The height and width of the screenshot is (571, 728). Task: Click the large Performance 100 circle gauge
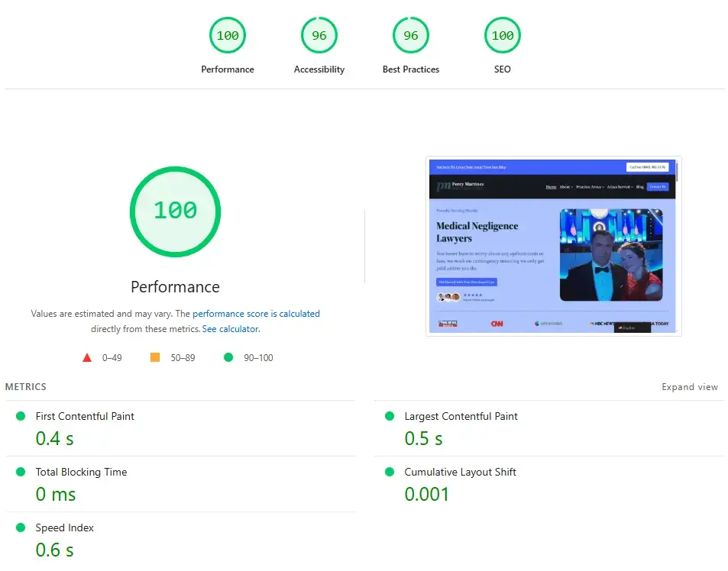pyautogui.click(x=175, y=210)
